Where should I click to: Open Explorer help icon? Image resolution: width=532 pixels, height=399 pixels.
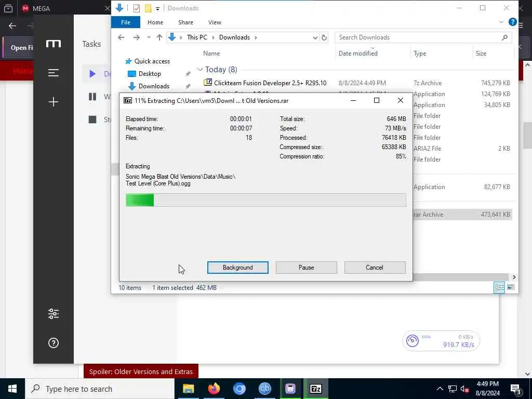512,22
